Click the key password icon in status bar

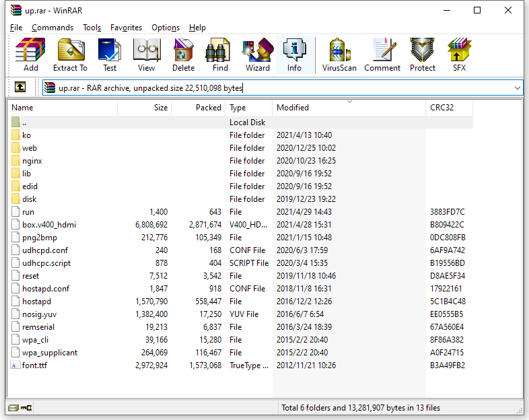[26, 408]
